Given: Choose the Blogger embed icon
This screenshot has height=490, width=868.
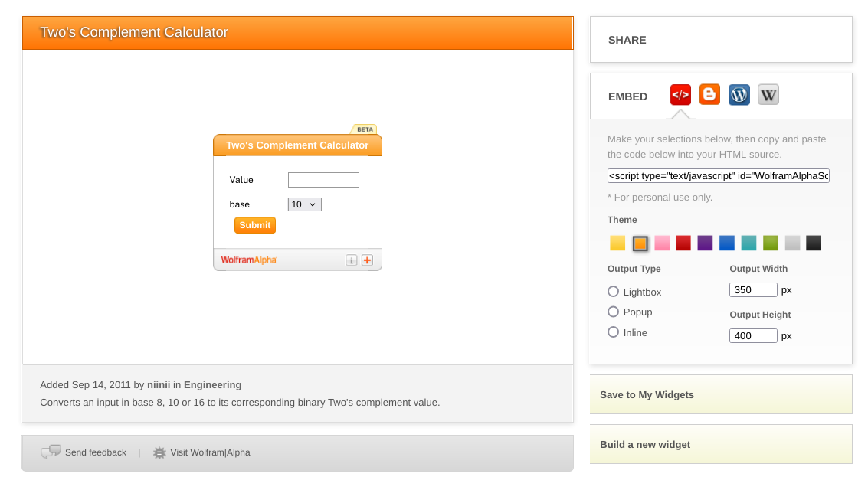Looking at the screenshot, I should click(x=709, y=95).
